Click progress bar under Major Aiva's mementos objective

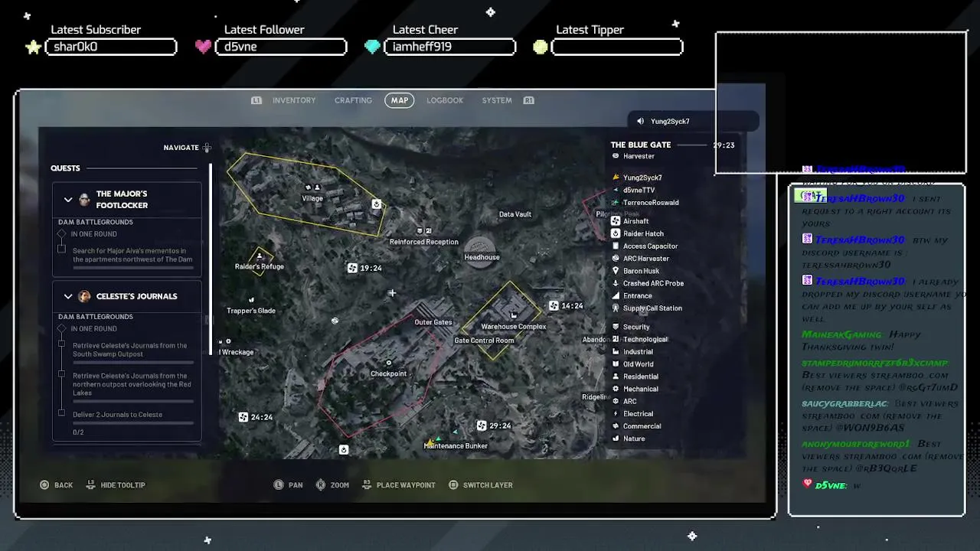click(132, 268)
